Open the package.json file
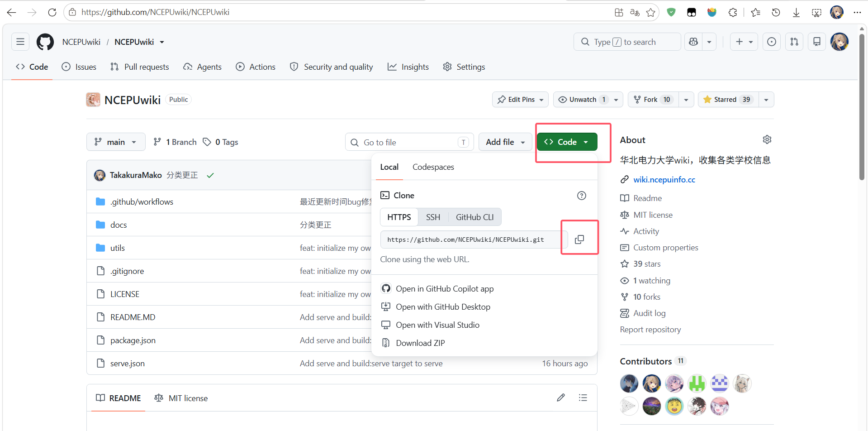Image resolution: width=868 pixels, height=431 pixels. click(x=133, y=340)
